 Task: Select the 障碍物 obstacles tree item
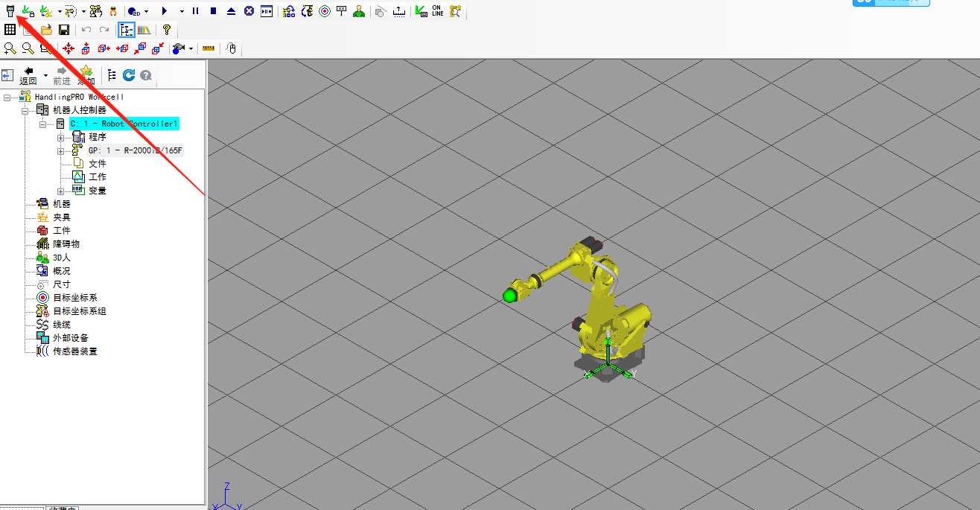click(66, 244)
